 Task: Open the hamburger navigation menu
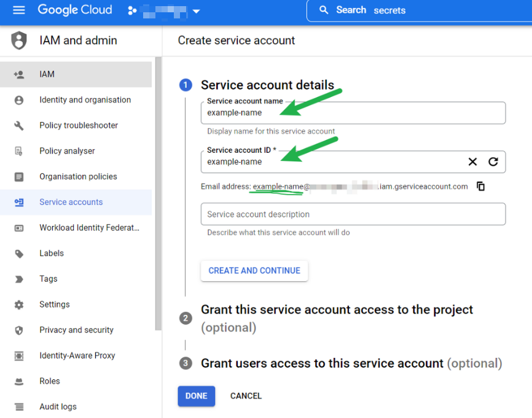(19, 10)
